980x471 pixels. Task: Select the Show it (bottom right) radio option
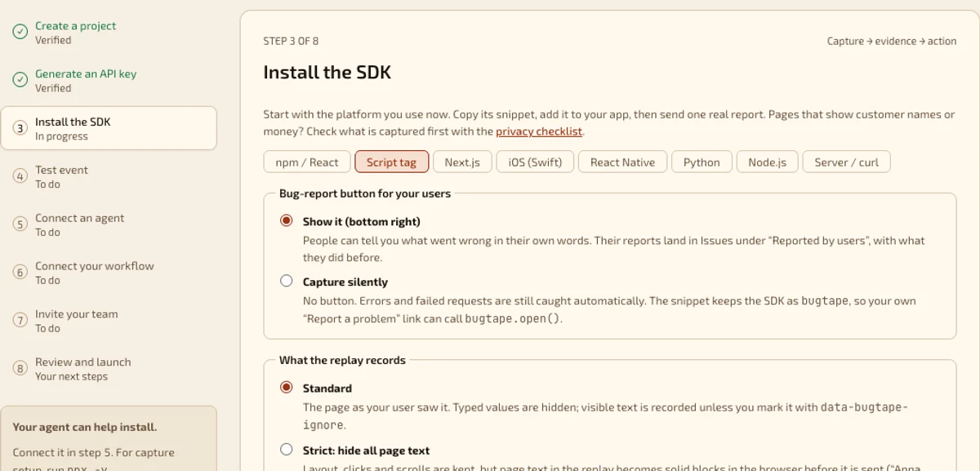pos(286,220)
